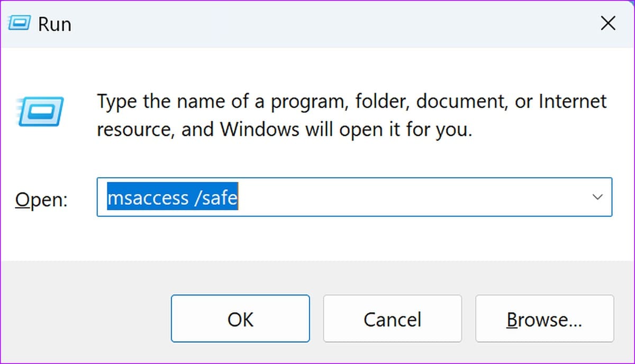Expand the Open combo box dropdown arrow

(x=597, y=197)
